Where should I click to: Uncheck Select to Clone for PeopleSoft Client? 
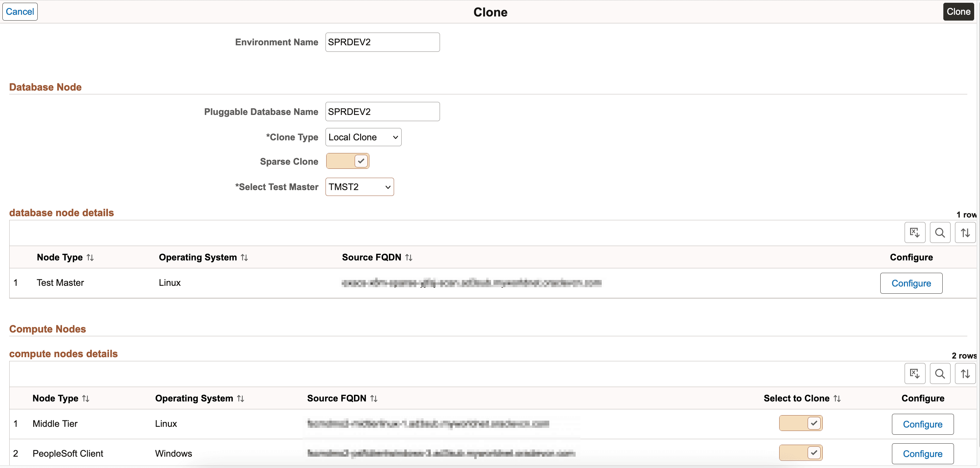pyautogui.click(x=801, y=453)
